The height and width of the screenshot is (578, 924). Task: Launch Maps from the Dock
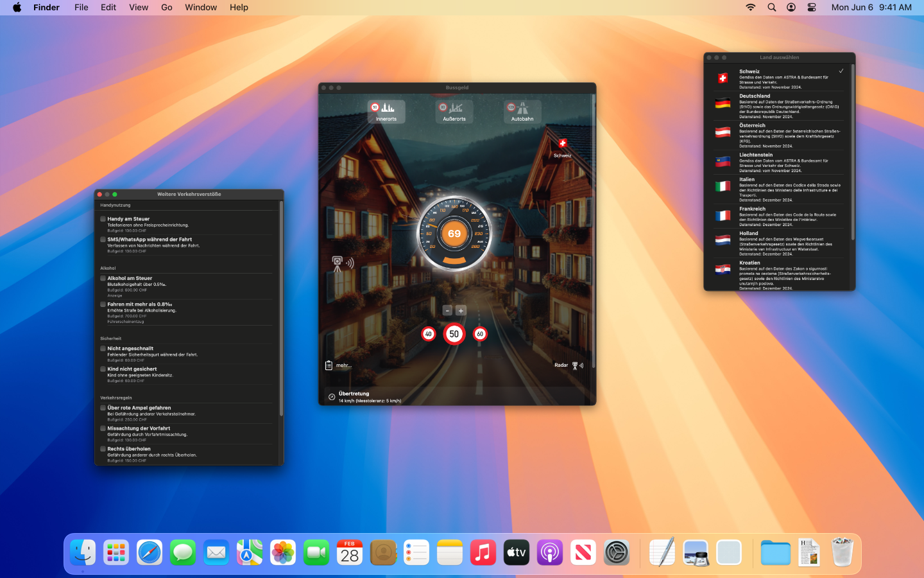[250, 552]
